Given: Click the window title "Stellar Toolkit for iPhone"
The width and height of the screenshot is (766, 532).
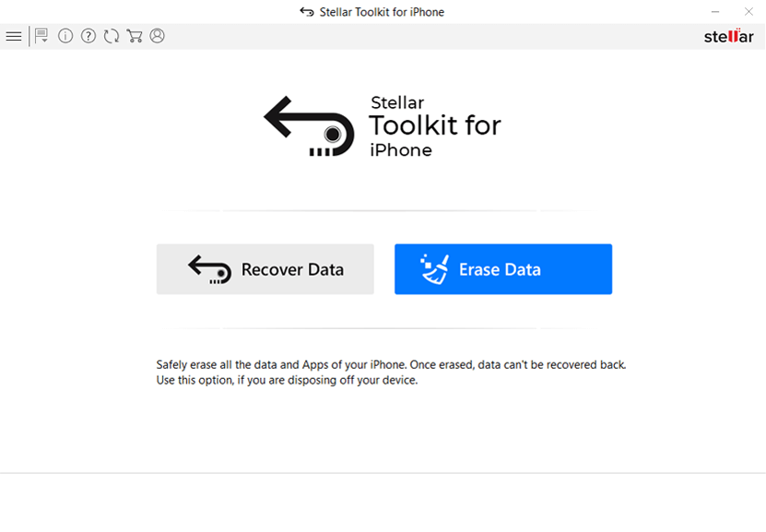Looking at the screenshot, I should click(383, 12).
